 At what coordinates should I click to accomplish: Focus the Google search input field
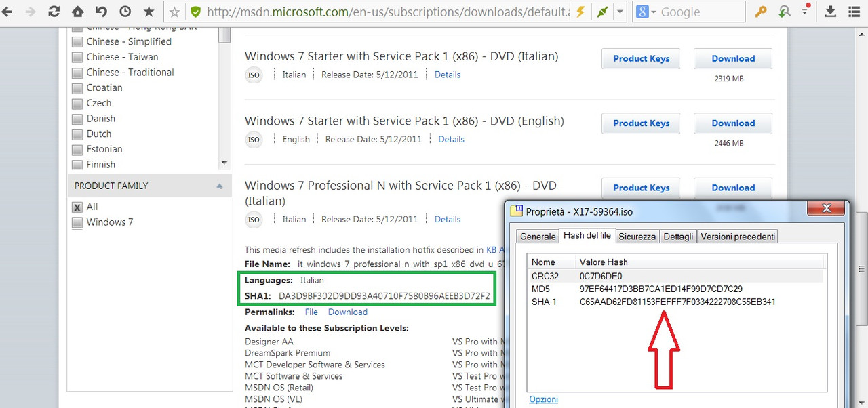point(701,12)
